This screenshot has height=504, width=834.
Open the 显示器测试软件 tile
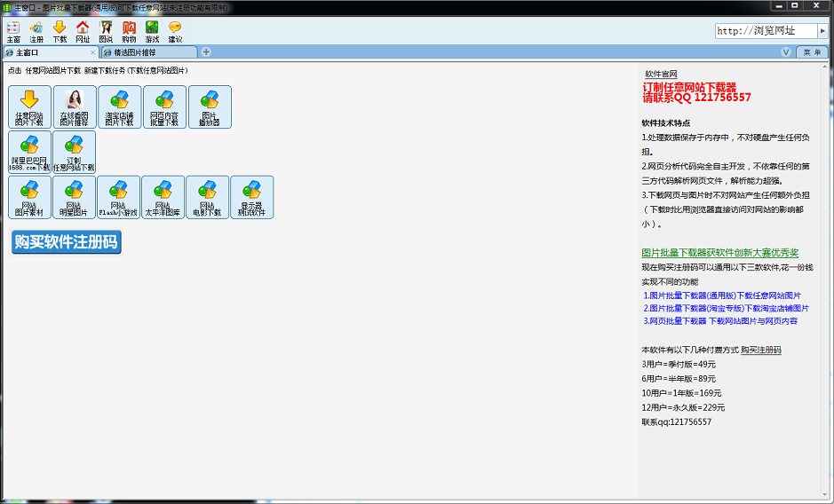[x=252, y=197]
